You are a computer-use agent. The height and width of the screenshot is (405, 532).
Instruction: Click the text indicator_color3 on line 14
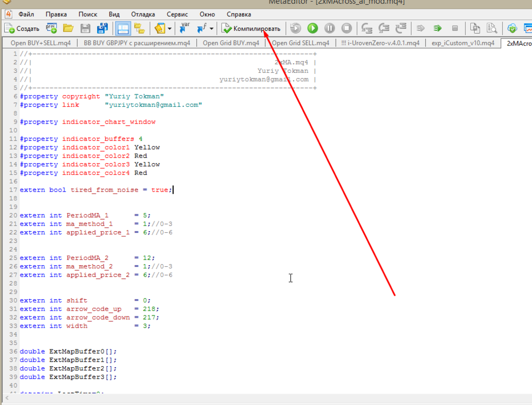[96, 164]
